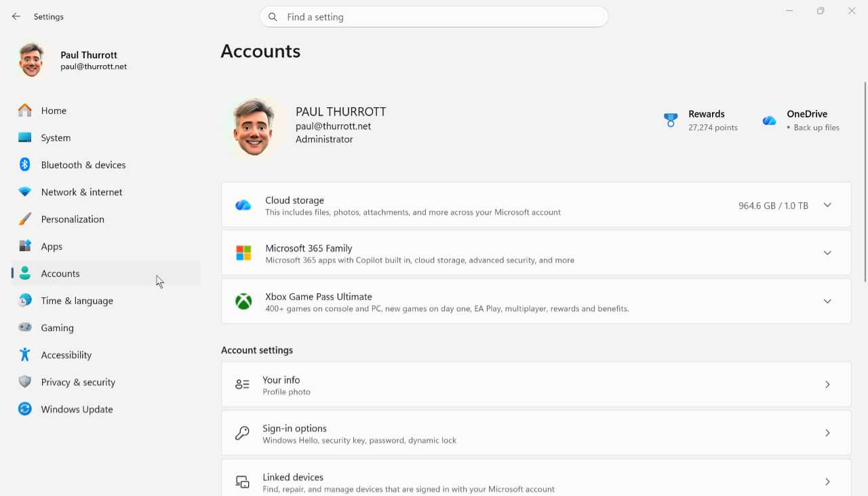
Task: Click the Accounts person icon
Action: 25,273
